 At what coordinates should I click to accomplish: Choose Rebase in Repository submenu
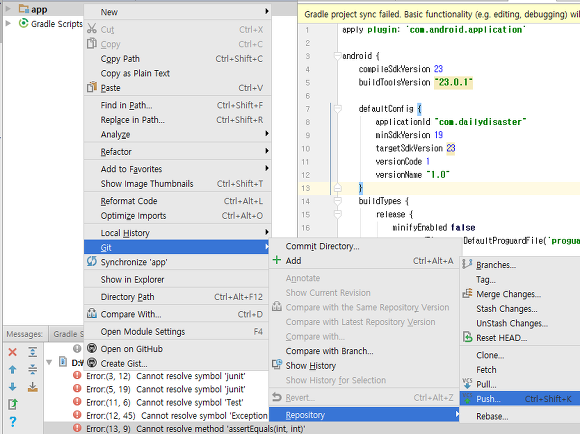click(520, 416)
